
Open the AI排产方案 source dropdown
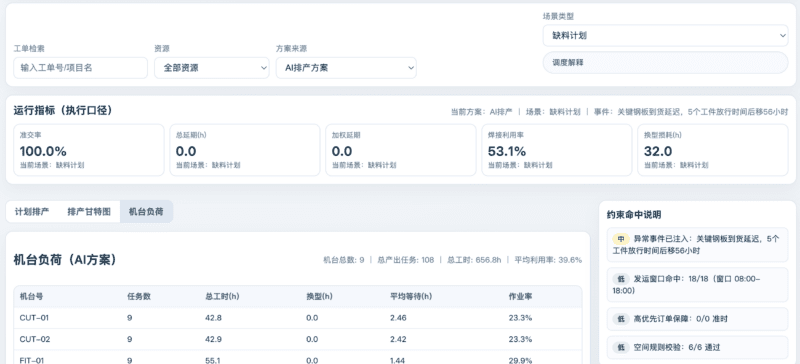pos(346,67)
